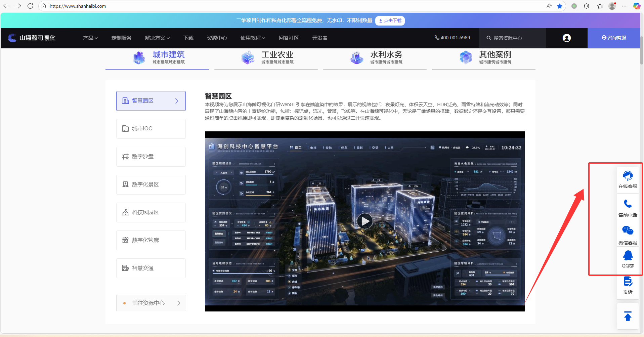Click the 400-001-5969 phone number
Viewport: 644px width, 337px height.
click(452, 38)
